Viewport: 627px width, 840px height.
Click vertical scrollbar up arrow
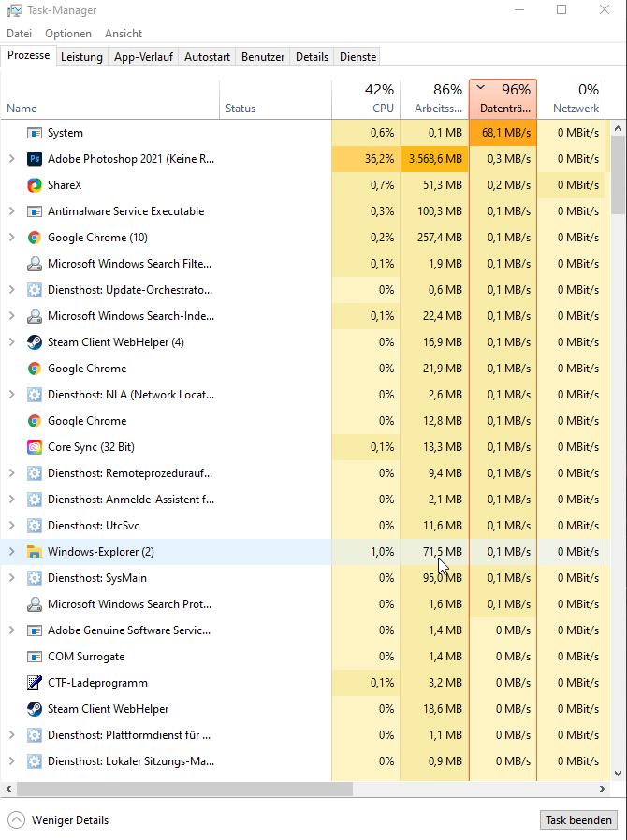(618, 128)
